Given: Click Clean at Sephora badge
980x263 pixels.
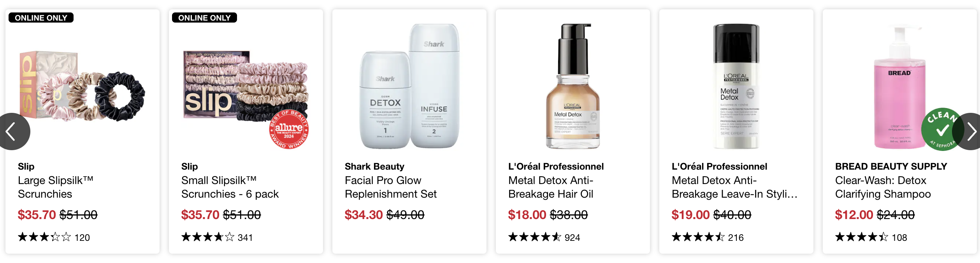Looking at the screenshot, I should coord(942,129).
